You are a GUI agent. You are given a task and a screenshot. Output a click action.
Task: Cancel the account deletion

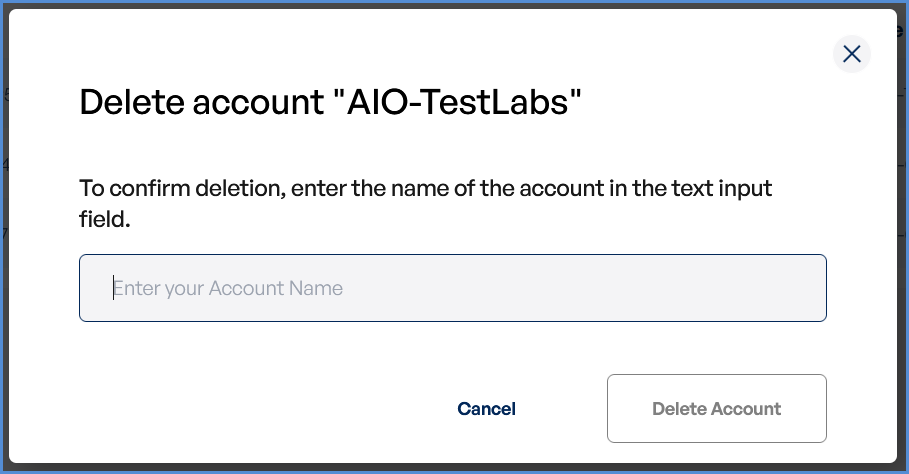(486, 408)
